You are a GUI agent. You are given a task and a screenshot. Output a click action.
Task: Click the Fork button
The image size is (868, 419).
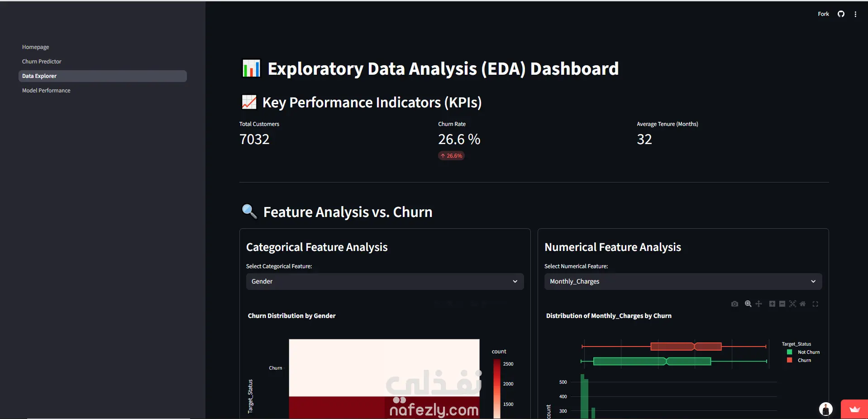(823, 14)
